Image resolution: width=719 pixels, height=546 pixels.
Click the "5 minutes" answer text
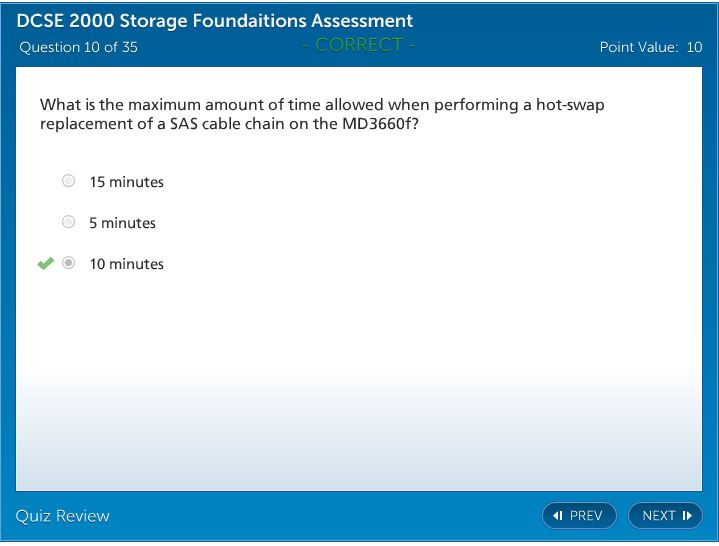[122, 223]
